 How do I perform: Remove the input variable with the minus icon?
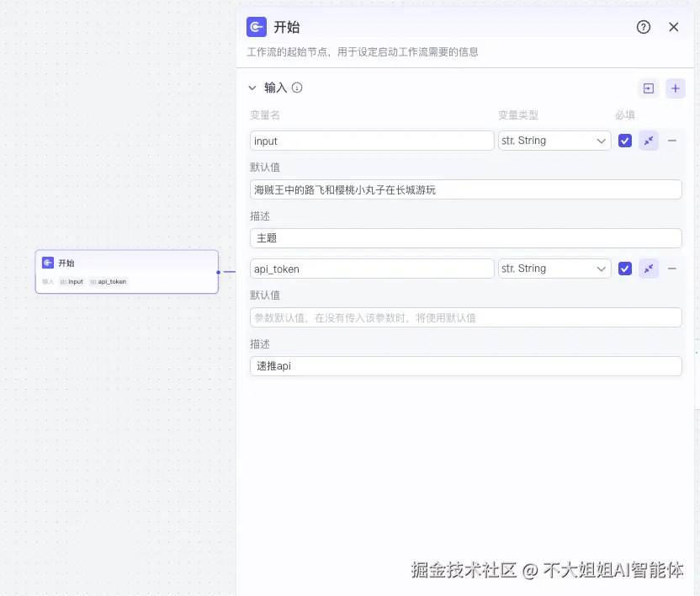674,141
